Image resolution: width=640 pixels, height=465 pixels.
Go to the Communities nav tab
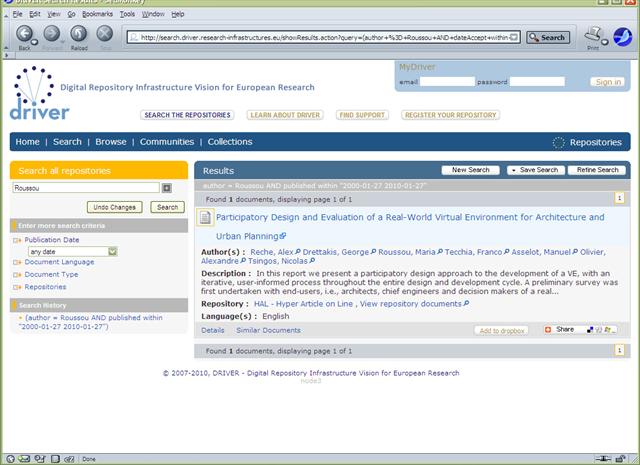(x=167, y=142)
